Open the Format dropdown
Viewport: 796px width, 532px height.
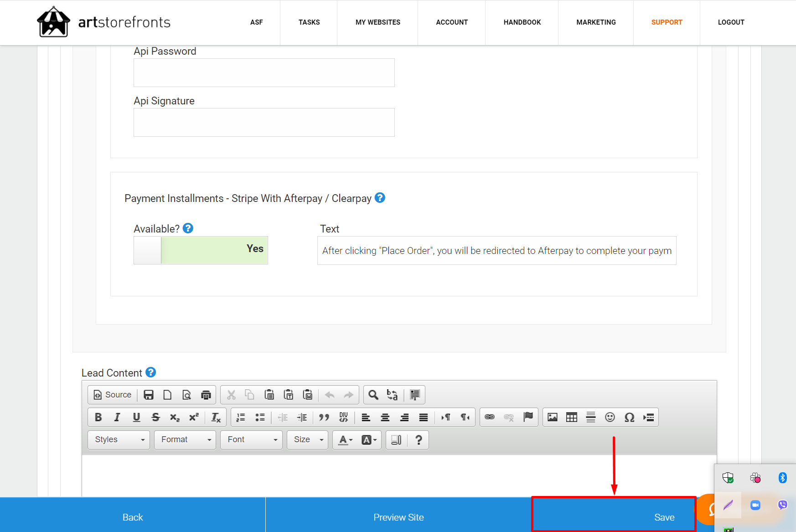185,439
